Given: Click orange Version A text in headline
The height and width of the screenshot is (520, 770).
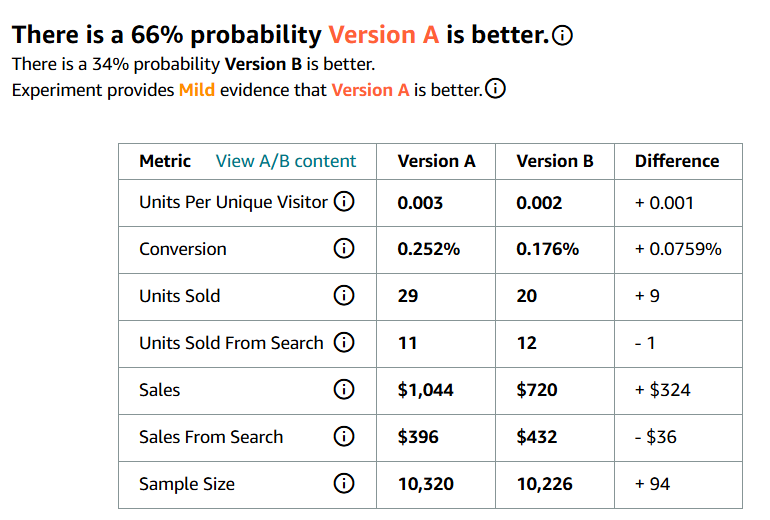Looking at the screenshot, I should pyautogui.click(x=384, y=35).
